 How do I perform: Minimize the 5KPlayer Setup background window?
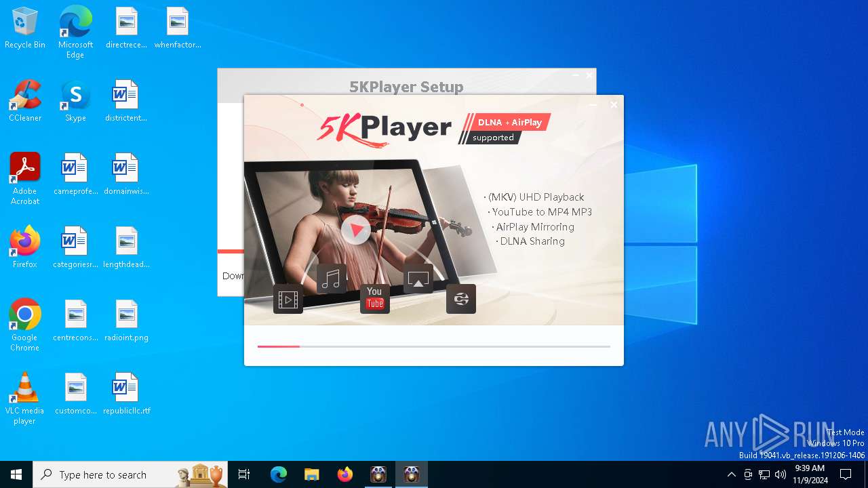click(x=575, y=75)
